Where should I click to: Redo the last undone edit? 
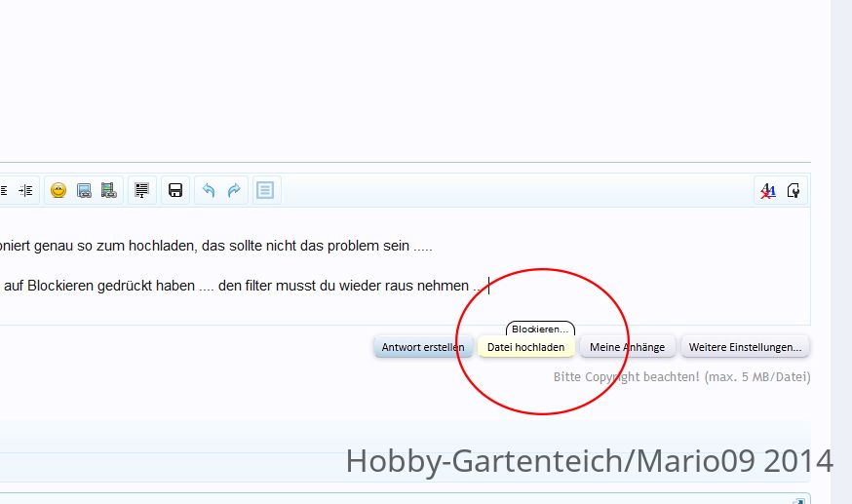234,191
